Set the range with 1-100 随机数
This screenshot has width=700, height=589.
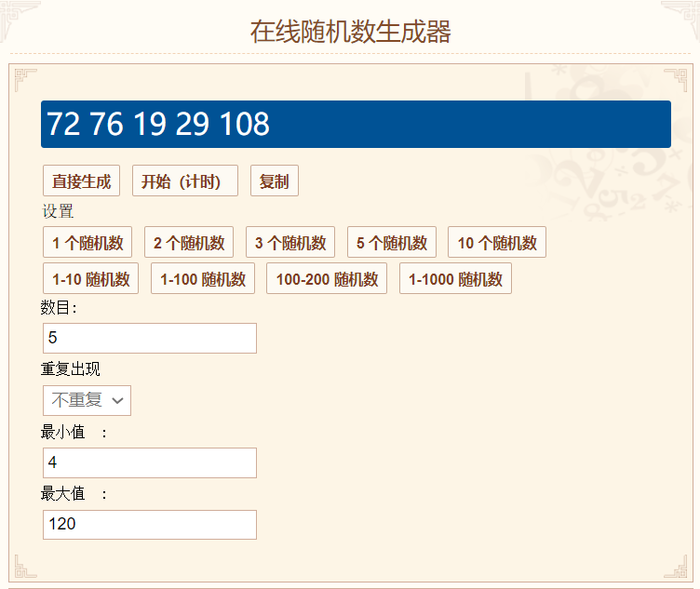[203, 279]
